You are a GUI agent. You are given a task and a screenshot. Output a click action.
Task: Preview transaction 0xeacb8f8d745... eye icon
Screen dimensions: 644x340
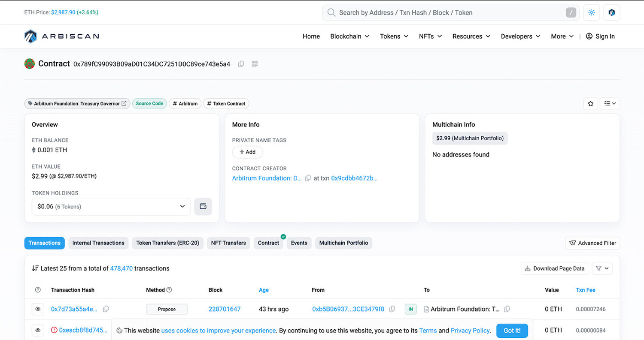[38, 330]
